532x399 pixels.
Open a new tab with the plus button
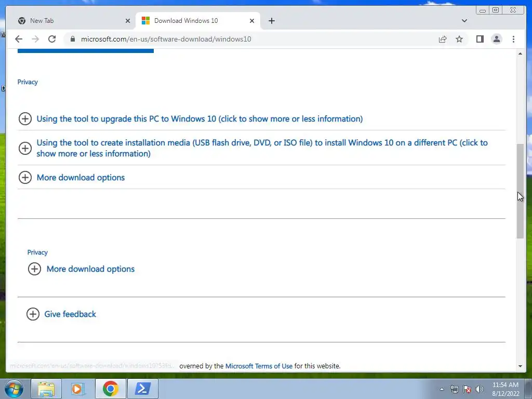[271, 21]
